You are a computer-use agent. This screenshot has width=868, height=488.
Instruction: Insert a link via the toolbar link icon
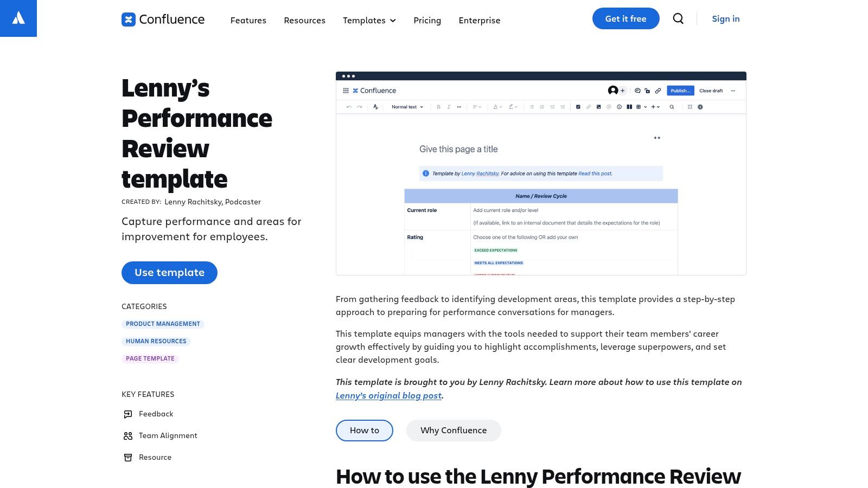[x=589, y=107]
